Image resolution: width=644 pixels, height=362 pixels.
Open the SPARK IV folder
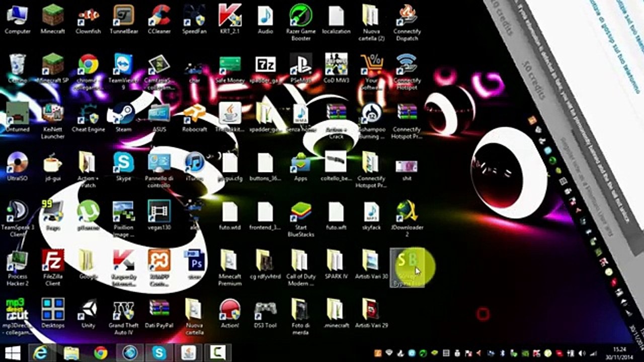[x=336, y=265]
